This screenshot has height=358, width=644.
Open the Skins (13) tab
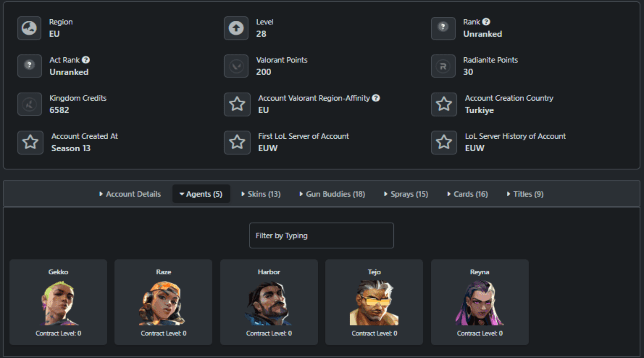pos(261,194)
